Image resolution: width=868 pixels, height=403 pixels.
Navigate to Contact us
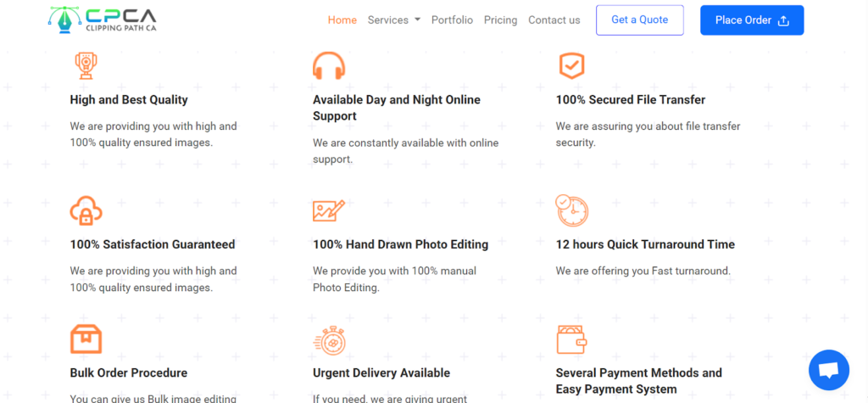[554, 20]
